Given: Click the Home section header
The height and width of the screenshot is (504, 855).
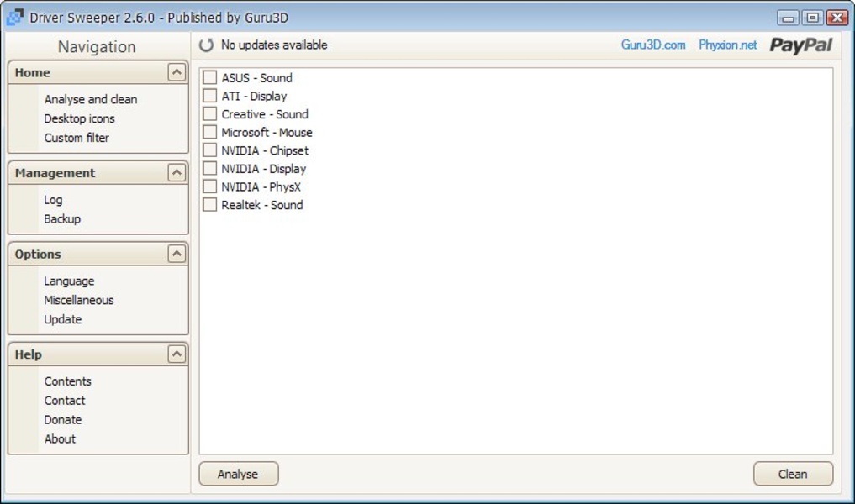Looking at the screenshot, I should tap(98, 72).
